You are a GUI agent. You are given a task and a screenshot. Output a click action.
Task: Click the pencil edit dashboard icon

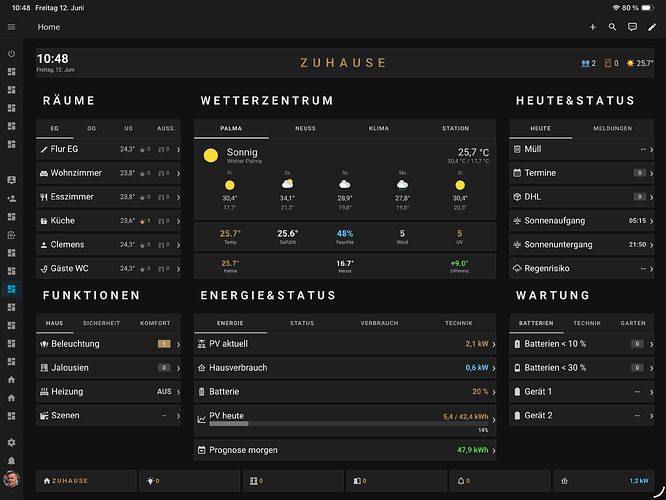coord(652,27)
